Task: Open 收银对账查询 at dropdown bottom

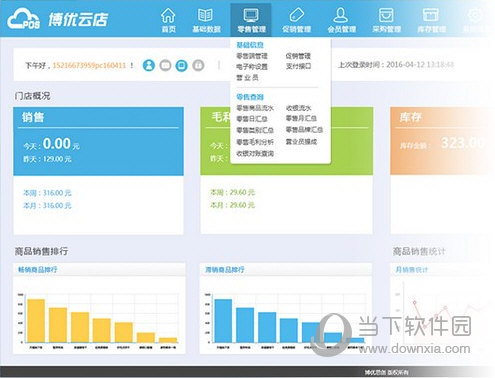Action: click(255, 154)
